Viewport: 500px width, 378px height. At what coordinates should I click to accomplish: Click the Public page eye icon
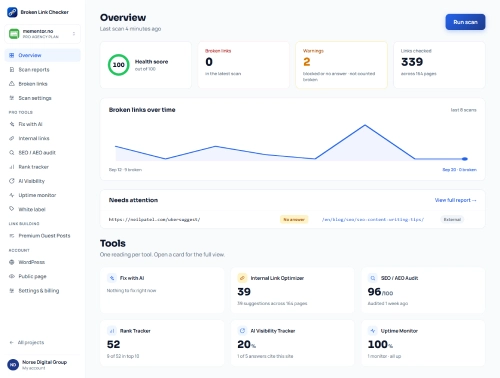coord(12,276)
